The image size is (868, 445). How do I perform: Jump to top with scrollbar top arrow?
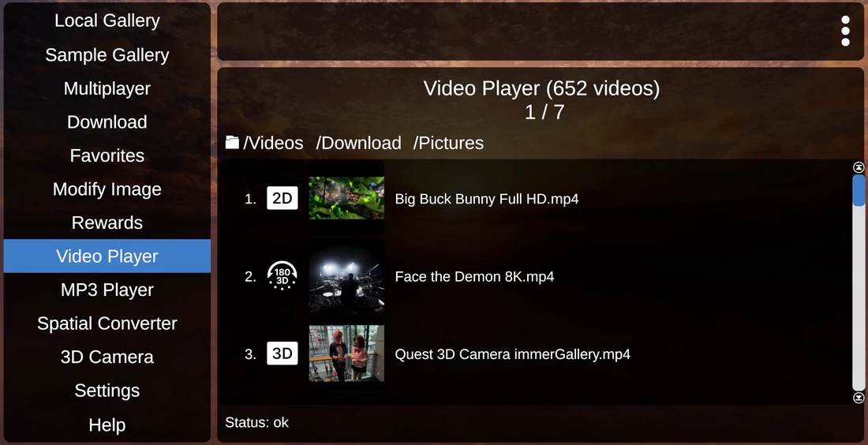859,167
